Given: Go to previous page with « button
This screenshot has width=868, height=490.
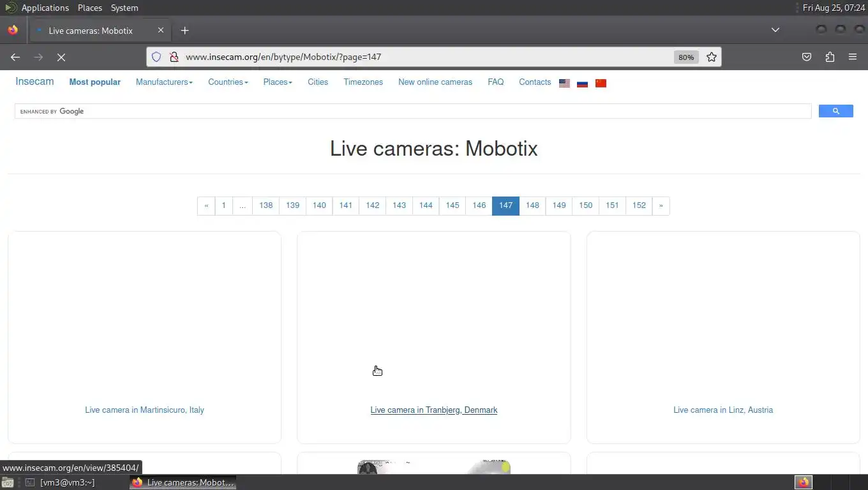Looking at the screenshot, I should (x=206, y=205).
